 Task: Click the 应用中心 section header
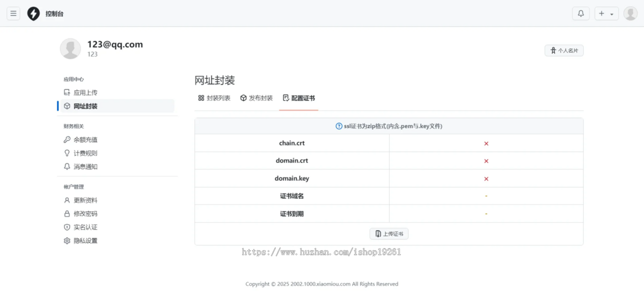74,79
